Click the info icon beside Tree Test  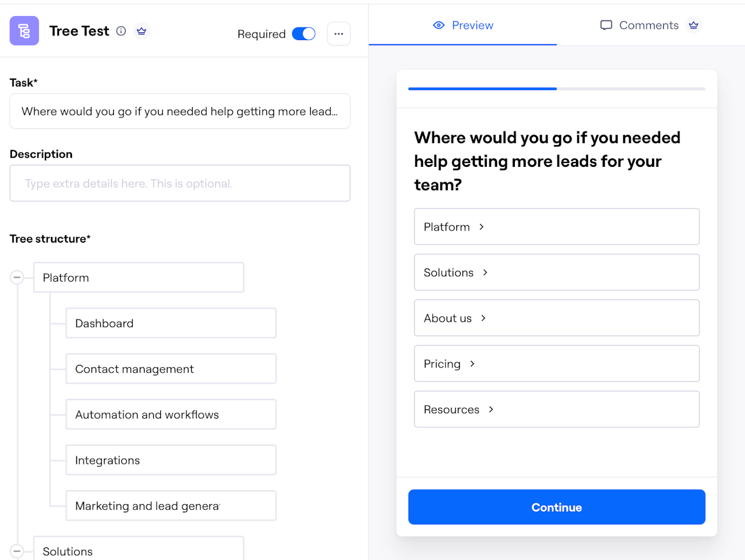pyautogui.click(x=121, y=31)
